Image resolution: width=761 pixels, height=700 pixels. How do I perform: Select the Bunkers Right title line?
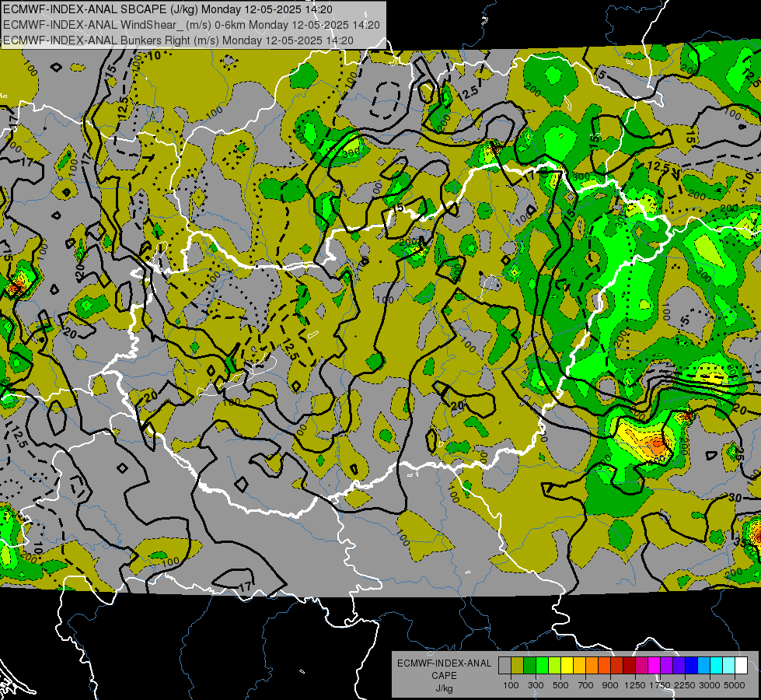click(178, 40)
